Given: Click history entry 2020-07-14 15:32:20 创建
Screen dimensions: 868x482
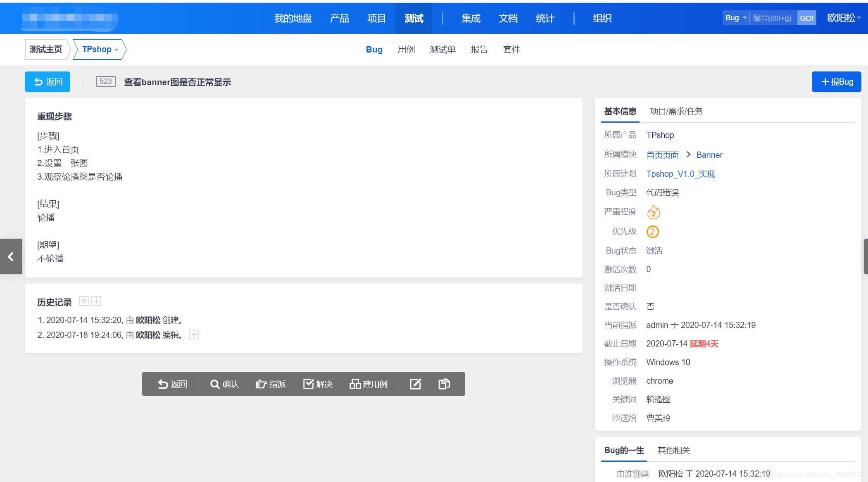Looking at the screenshot, I should tap(111, 320).
